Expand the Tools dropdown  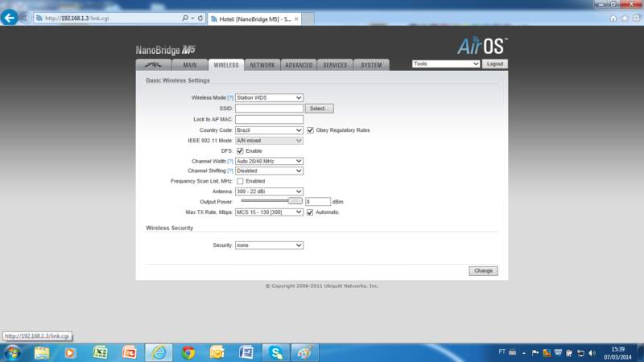(446, 64)
